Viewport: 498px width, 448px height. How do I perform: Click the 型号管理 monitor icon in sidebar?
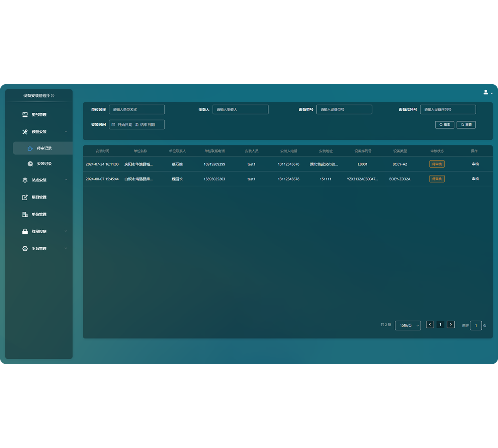[25, 115]
